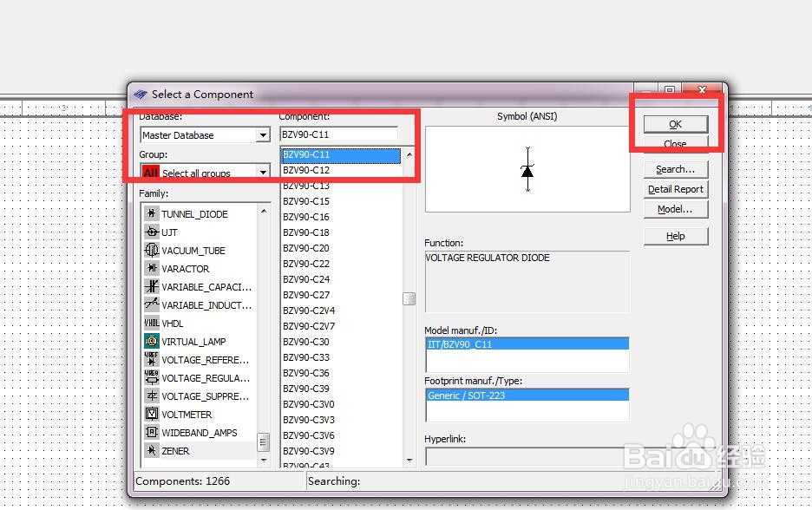Select the VOLTAGE_SUPPRE family icon
Screen dimensions: 812x510
[x=152, y=396]
